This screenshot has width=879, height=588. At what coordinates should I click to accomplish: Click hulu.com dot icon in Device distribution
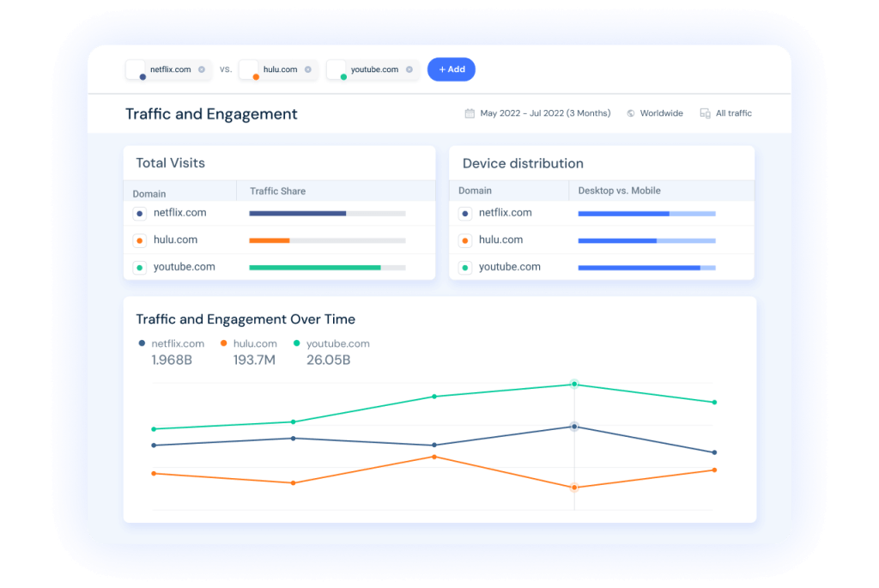465,241
